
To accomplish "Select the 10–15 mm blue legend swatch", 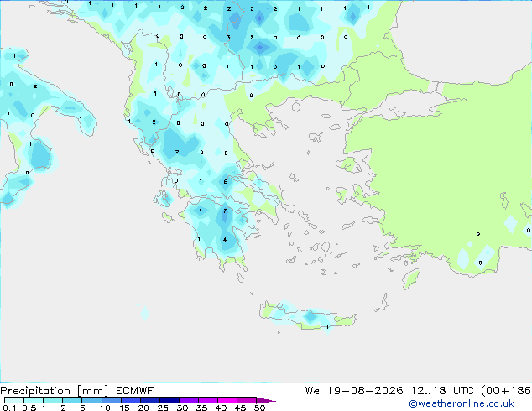I will (x=112, y=400).
